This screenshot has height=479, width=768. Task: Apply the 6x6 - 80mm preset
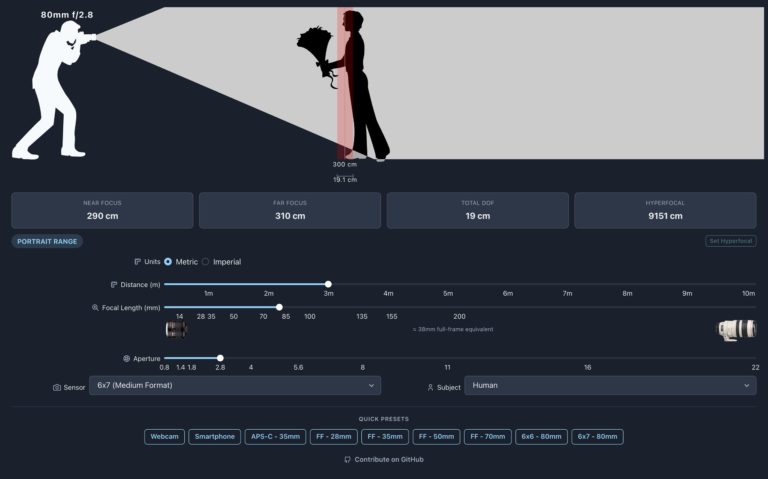point(541,436)
